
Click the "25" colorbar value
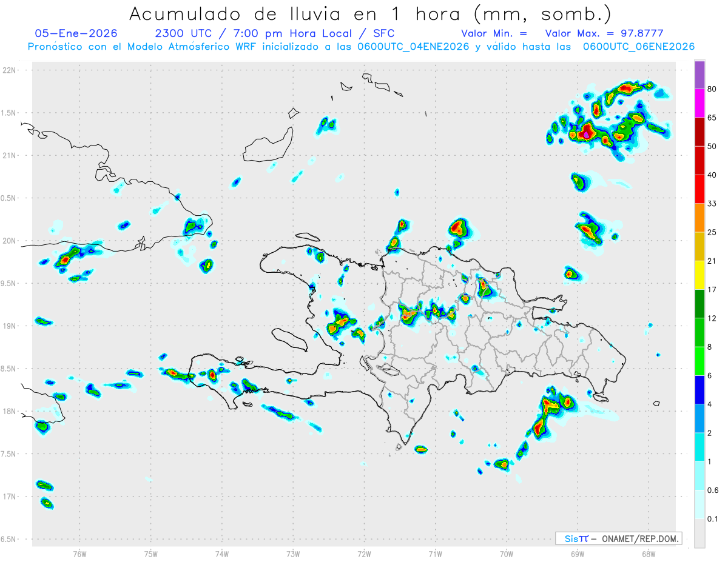(712, 232)
